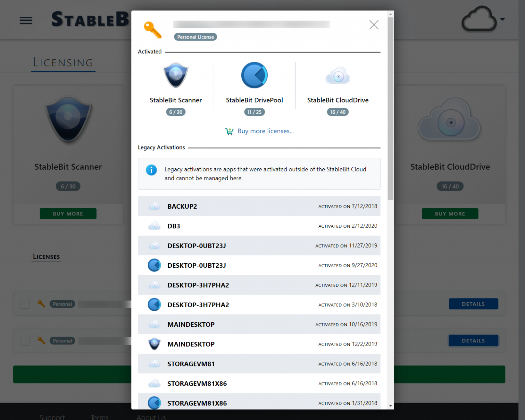
Task: Check the first Personal license checkbox
Action: pyautogui.click(x=25, y=304)
